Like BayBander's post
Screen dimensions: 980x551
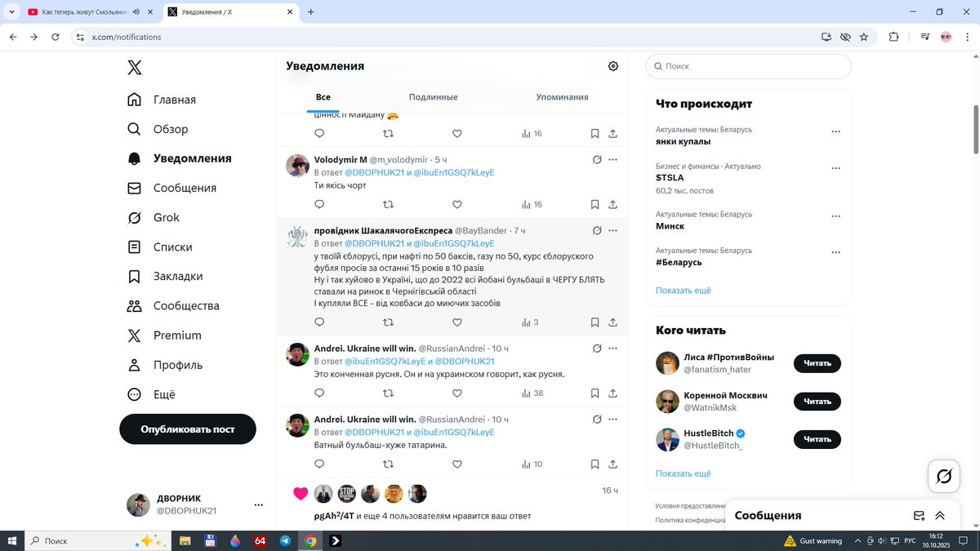coord(457,322)
